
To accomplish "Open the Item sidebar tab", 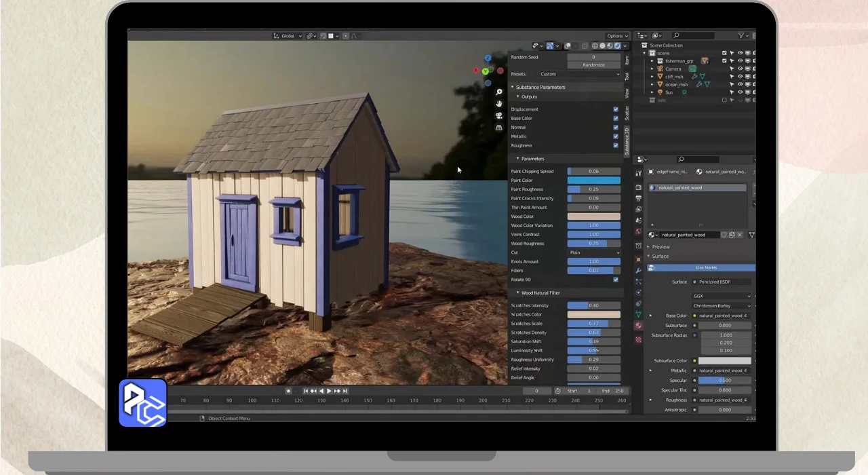I will click(627, 60).
